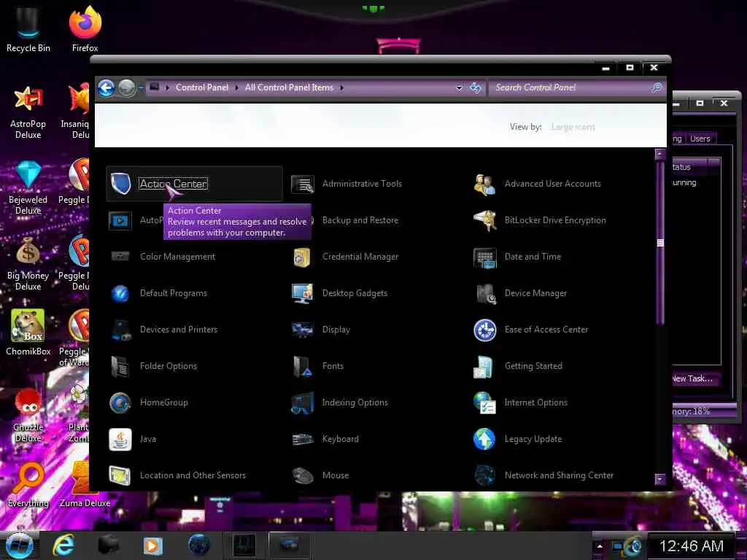Viewport: 747px width, 560px height.
Task: Open the AutoPlay icon
Action: pos(120,220)
